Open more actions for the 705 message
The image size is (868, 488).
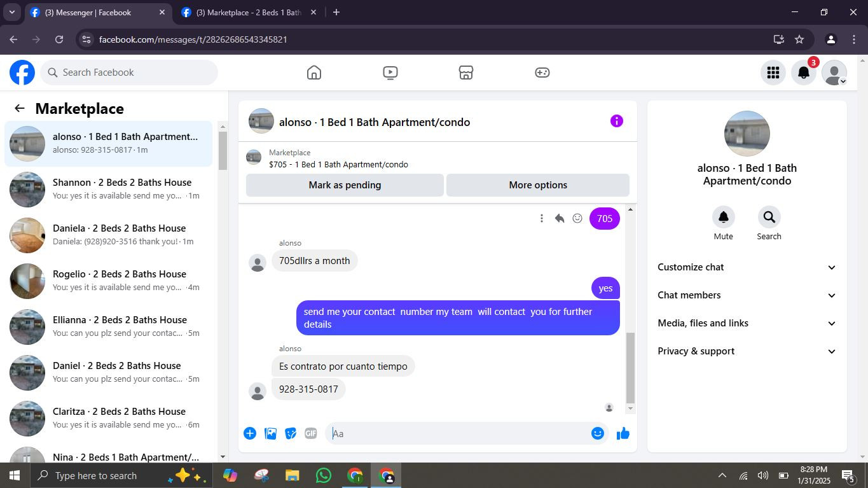pos(542,218)
